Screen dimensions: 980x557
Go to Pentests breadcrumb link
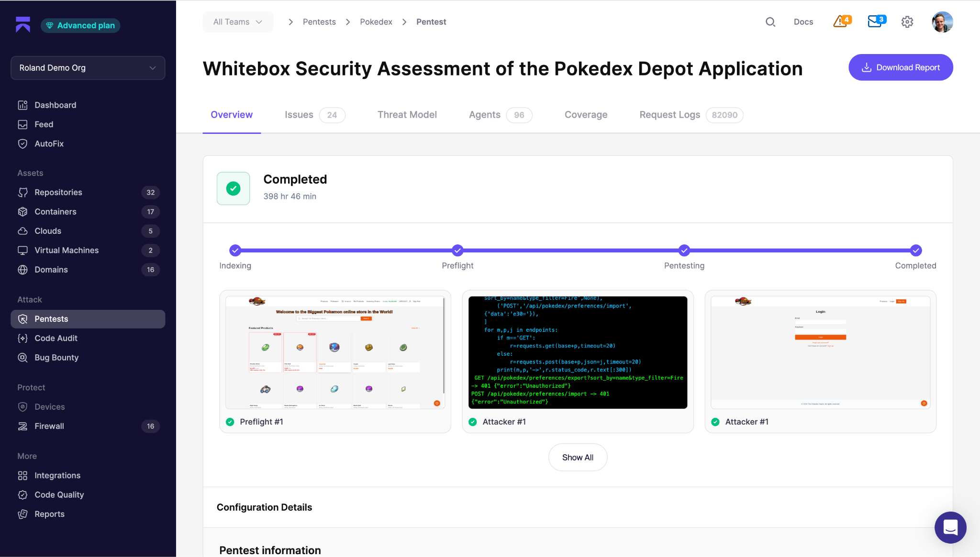(x=319, y=22)
